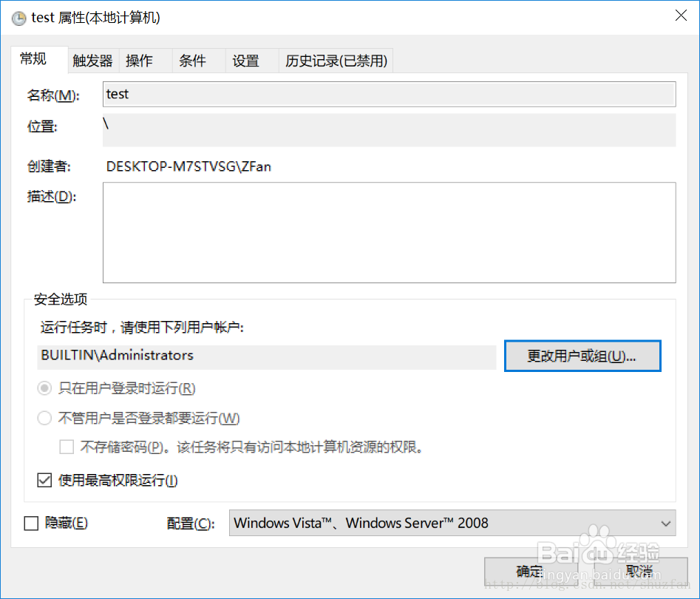The height and width of the screenshot is (599, 700).
Task: Click the 运行任务时，请使用下列用户帐户 label
Action: point(142,328)
